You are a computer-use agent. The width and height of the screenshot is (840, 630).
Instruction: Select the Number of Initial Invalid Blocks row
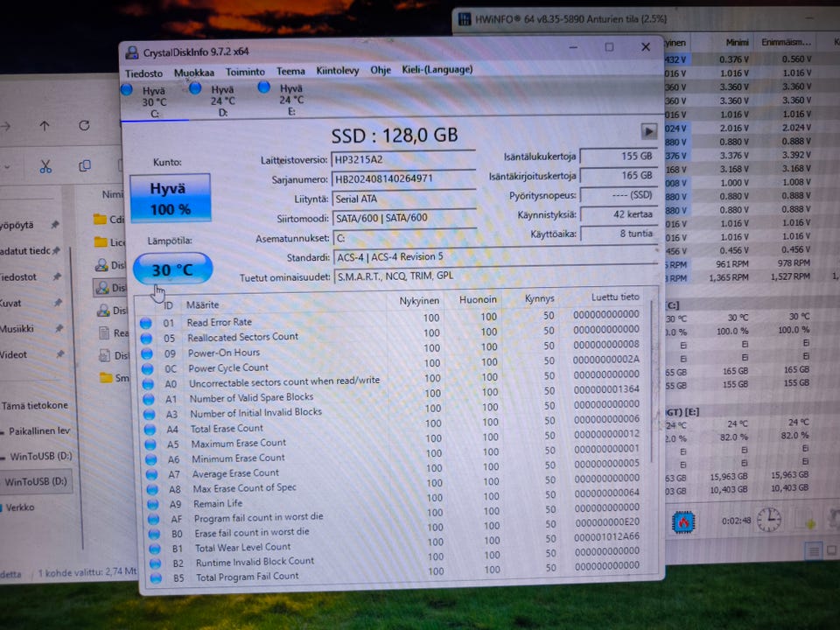point(394,411)
